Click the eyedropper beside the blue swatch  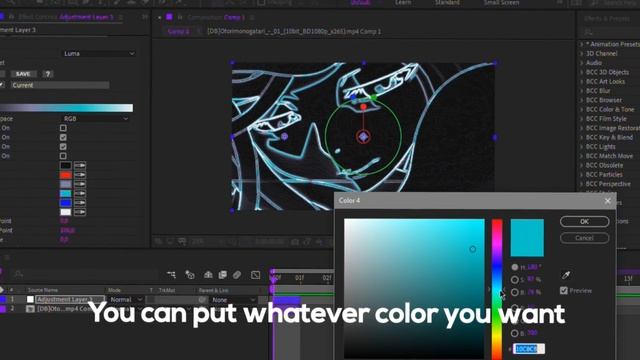pos(80,203)
